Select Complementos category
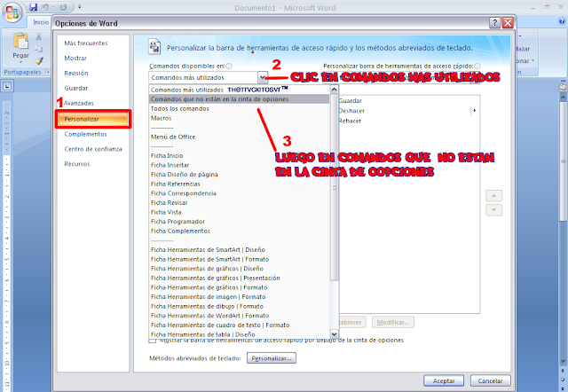Image resolution: width=568 pixels, height=392 pixels. click(85, 134)
